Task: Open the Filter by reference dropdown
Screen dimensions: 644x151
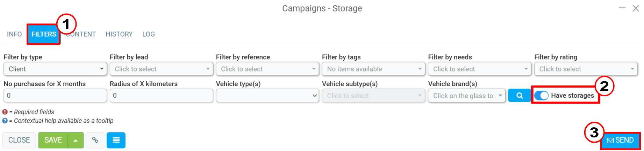Action: (x=267, y=69)
